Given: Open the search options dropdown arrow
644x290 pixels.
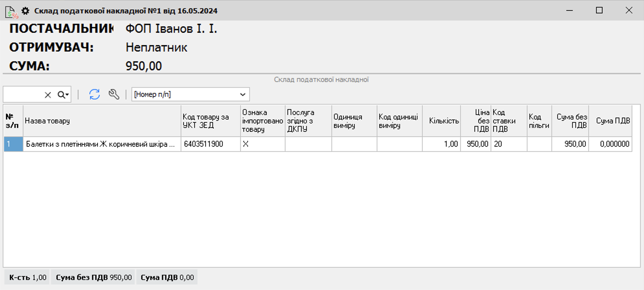Looking at the screenshot, I should click(67, 95).
